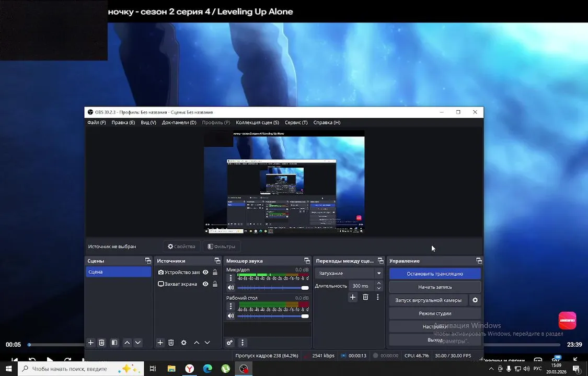Open Микр/доп channel options dots

230,278
